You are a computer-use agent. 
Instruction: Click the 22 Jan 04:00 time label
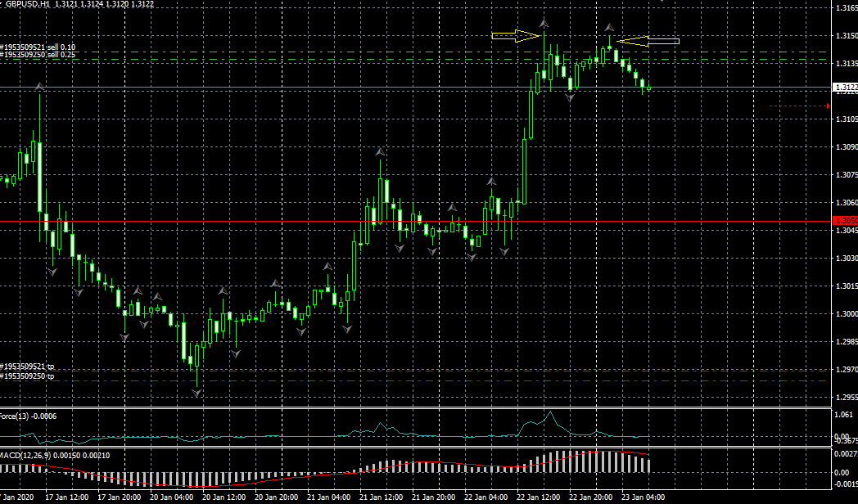point(486,497)
